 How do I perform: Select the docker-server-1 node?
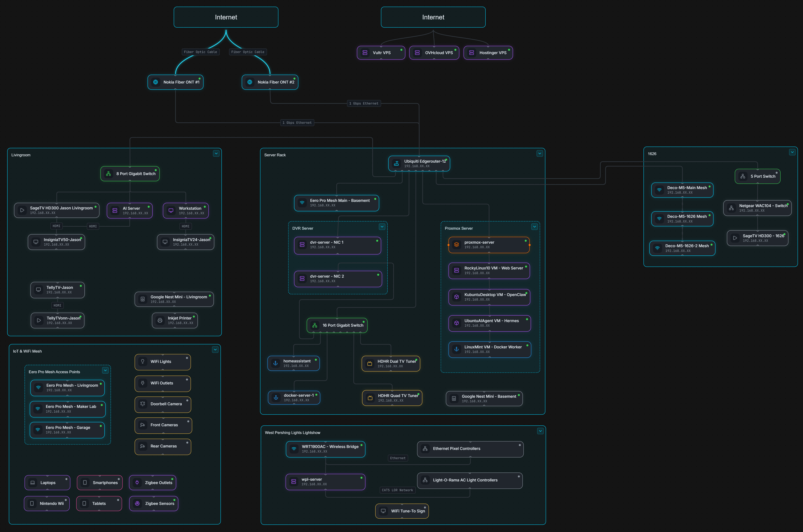[294, 398]
